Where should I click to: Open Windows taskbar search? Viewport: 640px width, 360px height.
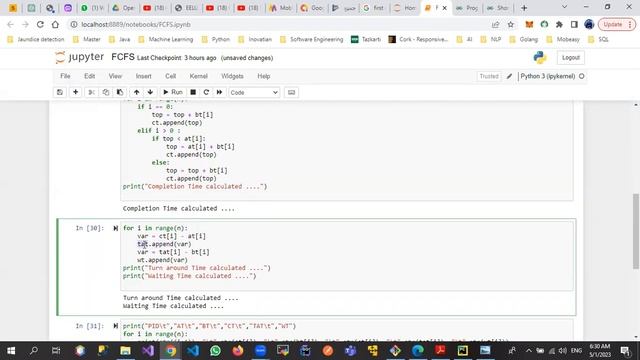pos(34,351)
